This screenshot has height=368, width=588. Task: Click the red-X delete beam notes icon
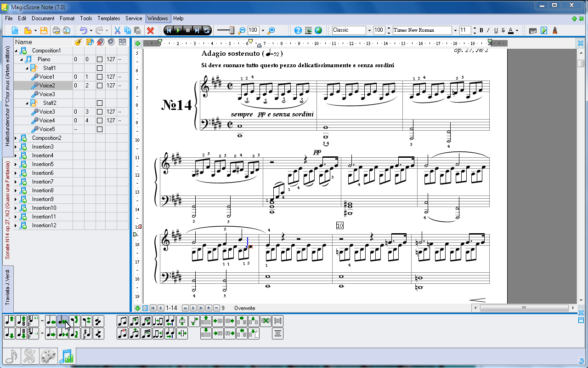tap(122, 334)
